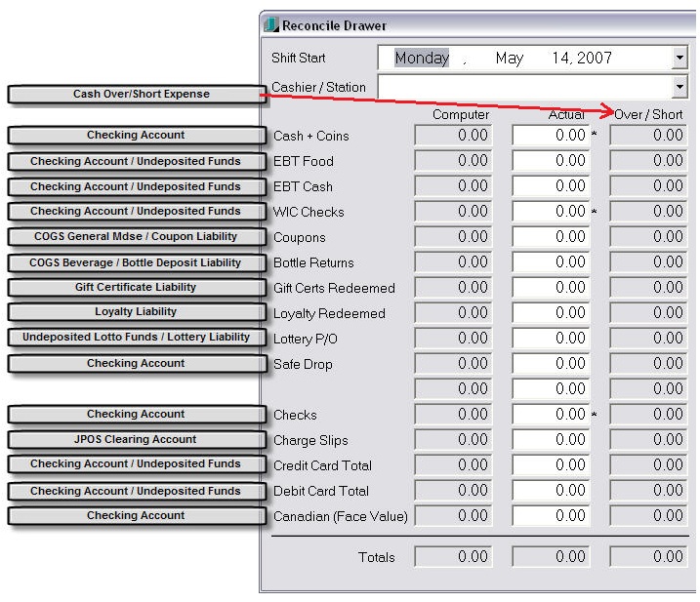
Task: Click the EBT Cash Actual field
Action: (x=551, y=185)
